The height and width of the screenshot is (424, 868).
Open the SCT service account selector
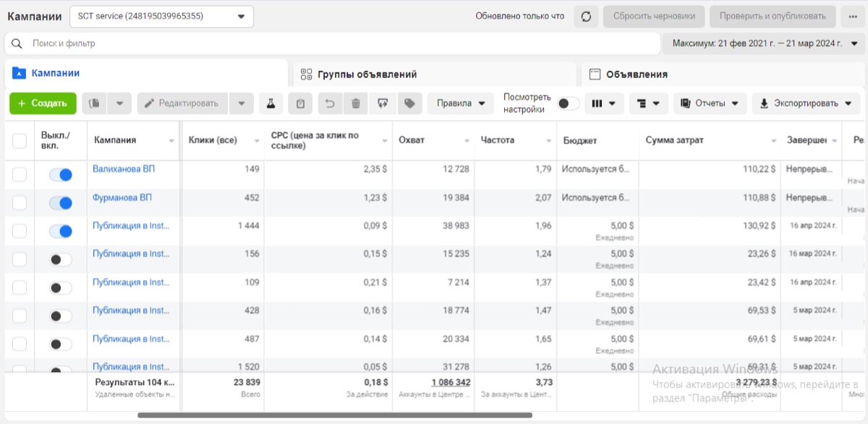point(161,17)
